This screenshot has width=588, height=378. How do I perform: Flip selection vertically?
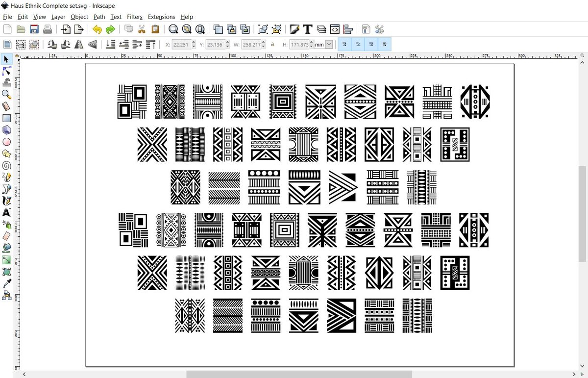coord(92,45)
